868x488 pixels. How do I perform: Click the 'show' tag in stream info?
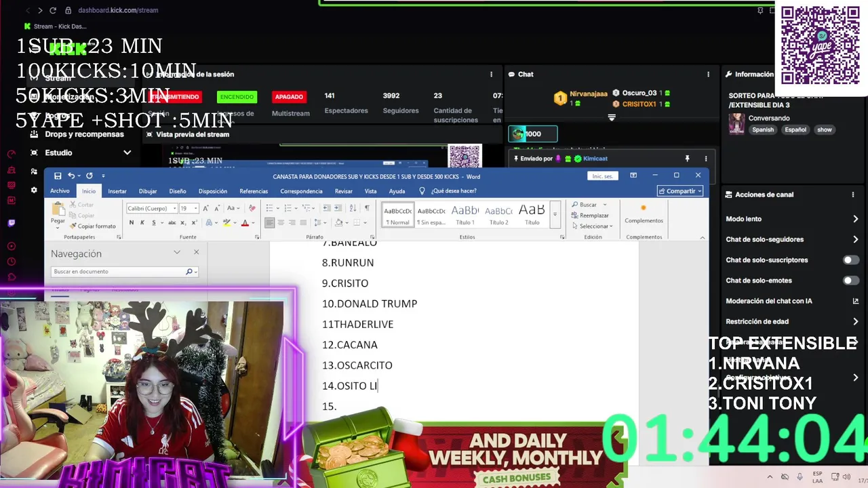click(x=825, y=130)
